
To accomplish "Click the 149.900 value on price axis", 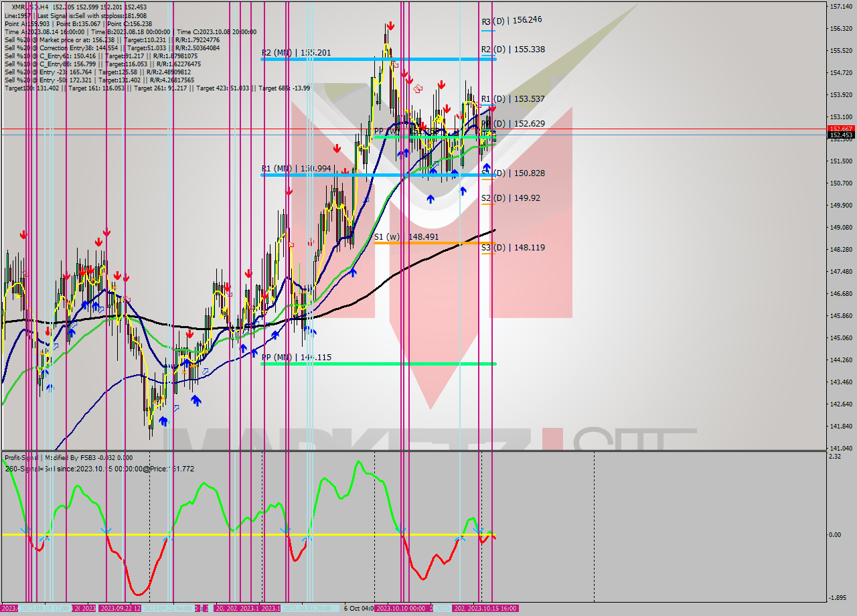I will pos(840,205).
